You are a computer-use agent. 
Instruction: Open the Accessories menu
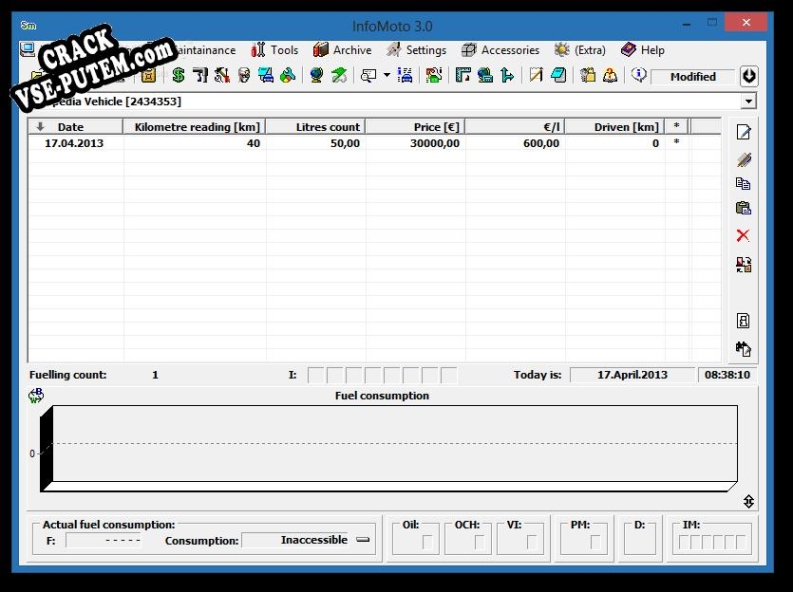pyautogui.click(x=500, y=50)
